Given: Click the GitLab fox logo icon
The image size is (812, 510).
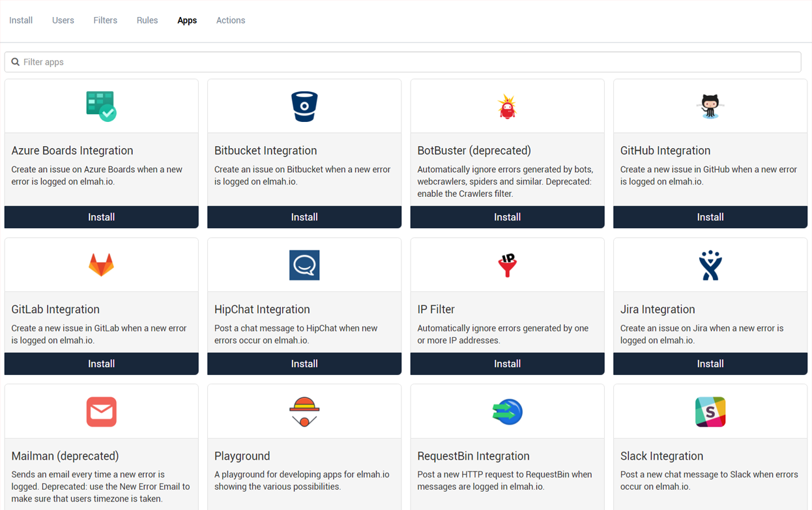Looking at the screenshot, I should pos(101,265).
